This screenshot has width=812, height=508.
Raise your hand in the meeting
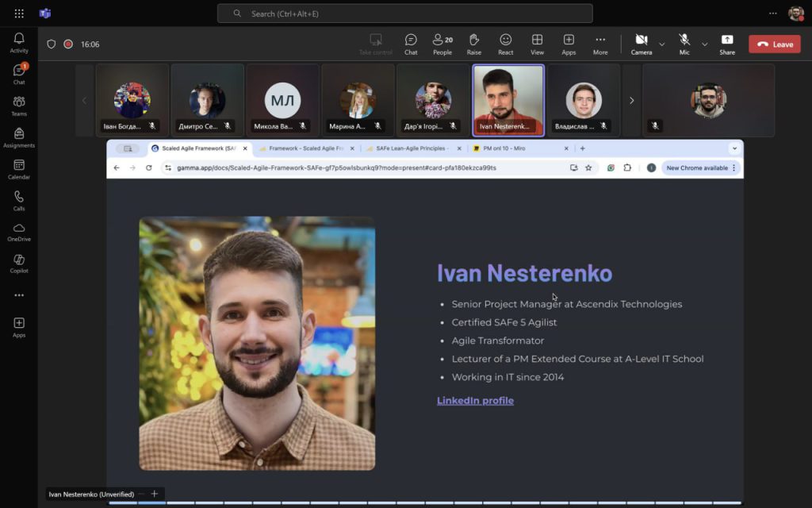click(474, 44)
